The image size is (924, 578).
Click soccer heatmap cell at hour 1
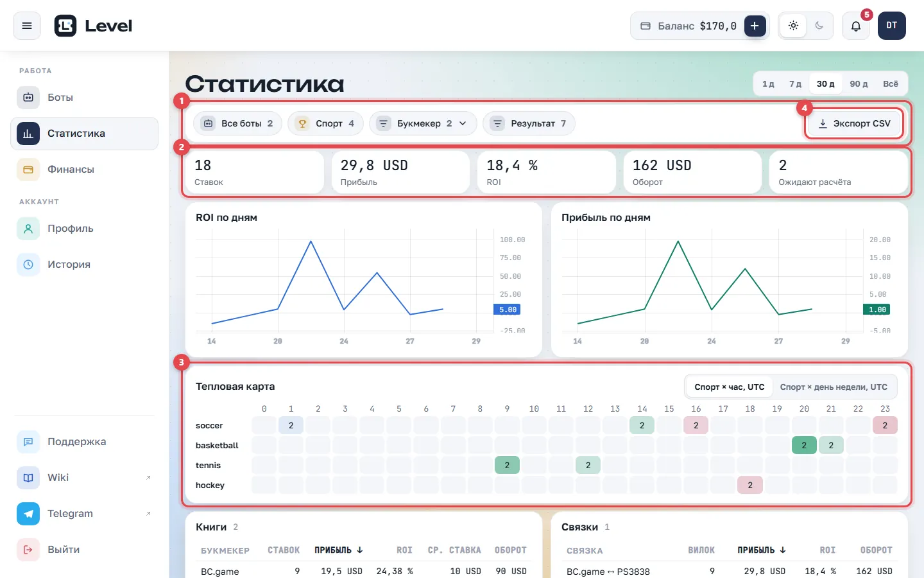click(x=291, y=425)
